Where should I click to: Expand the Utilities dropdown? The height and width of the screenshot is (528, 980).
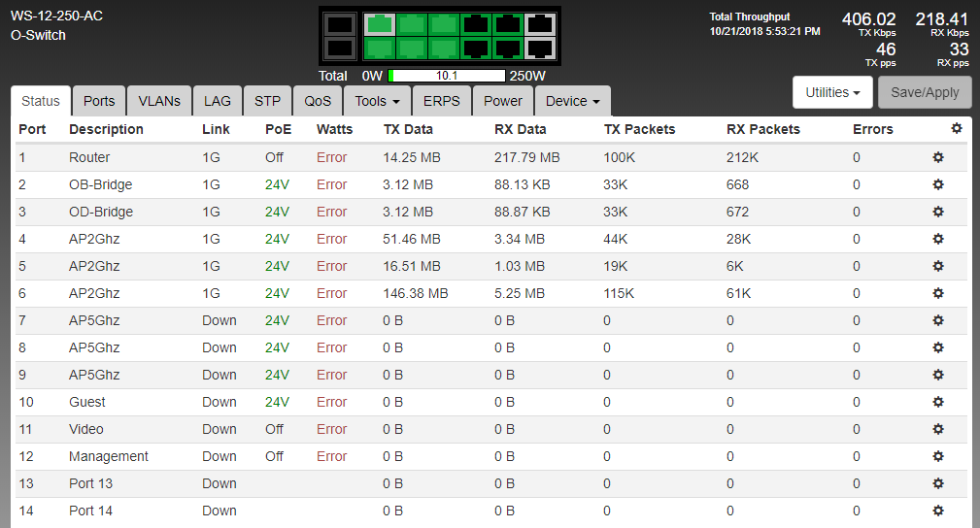[x=832, y=92]
